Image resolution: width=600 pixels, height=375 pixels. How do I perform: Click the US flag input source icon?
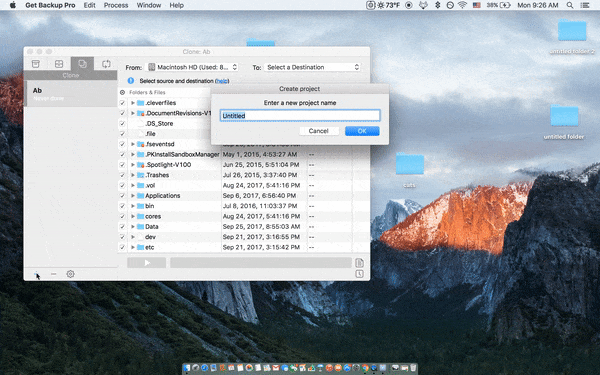[x=476, y=5]
